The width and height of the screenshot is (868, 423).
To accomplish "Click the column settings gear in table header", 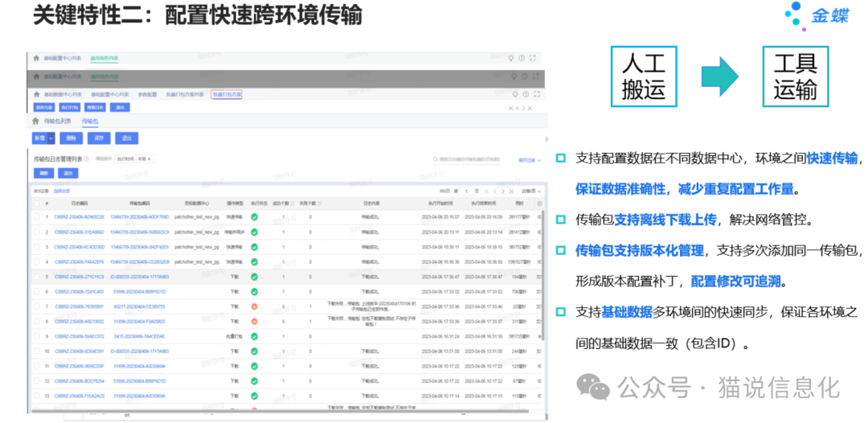I will pyautogui.click(x=539, y=203).
